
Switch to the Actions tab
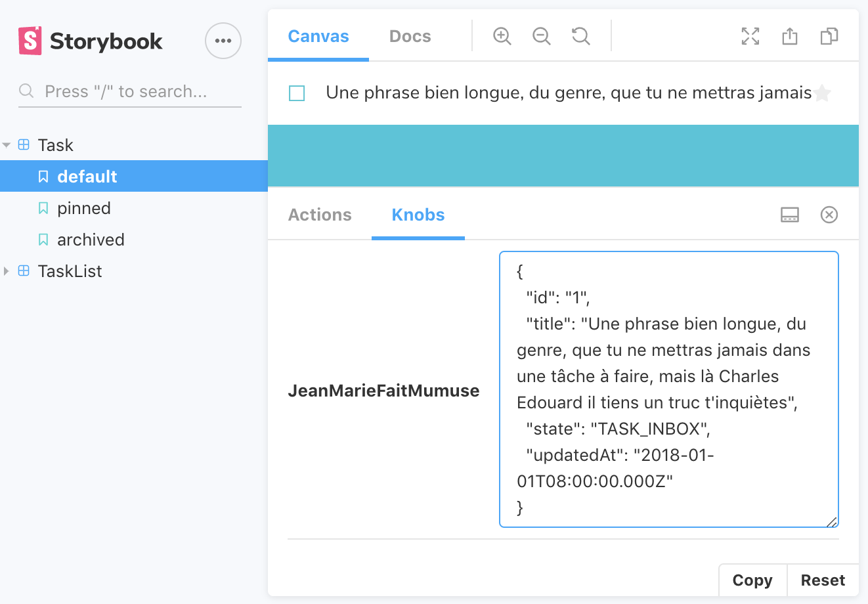(x=320, y=215)
